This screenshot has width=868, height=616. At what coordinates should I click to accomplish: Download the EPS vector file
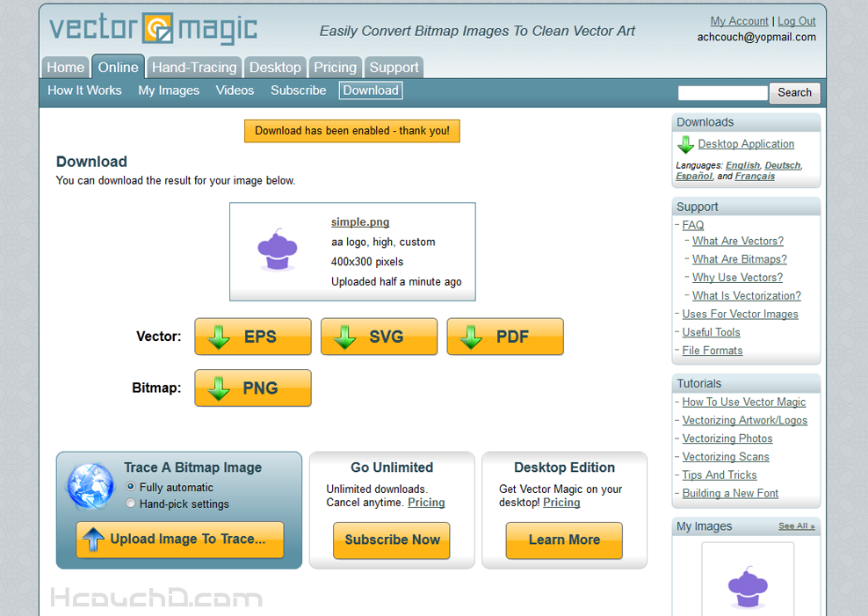(253, 337)
